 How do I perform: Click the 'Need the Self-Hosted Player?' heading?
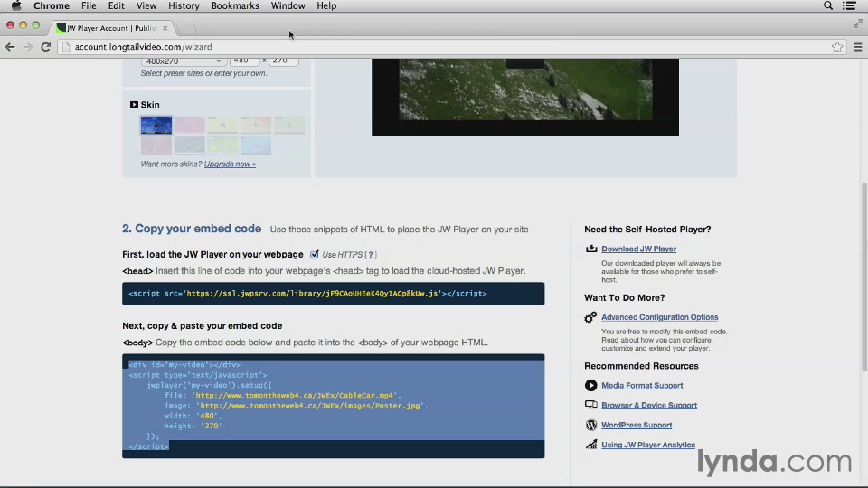click(x=647, y=229)
